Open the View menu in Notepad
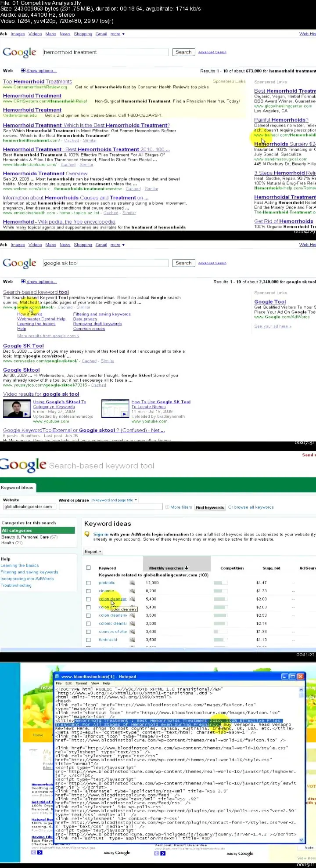The image size is (316, 868). (x=95, y=684)
